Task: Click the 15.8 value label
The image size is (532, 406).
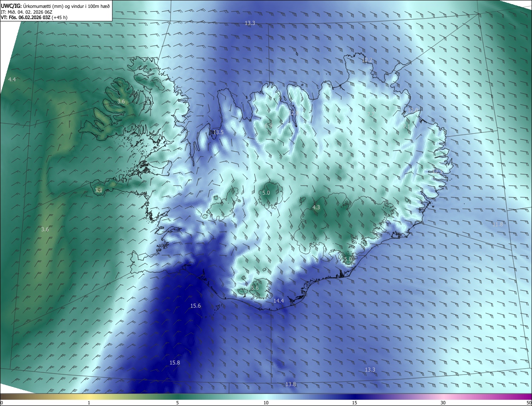Action: 175,363
